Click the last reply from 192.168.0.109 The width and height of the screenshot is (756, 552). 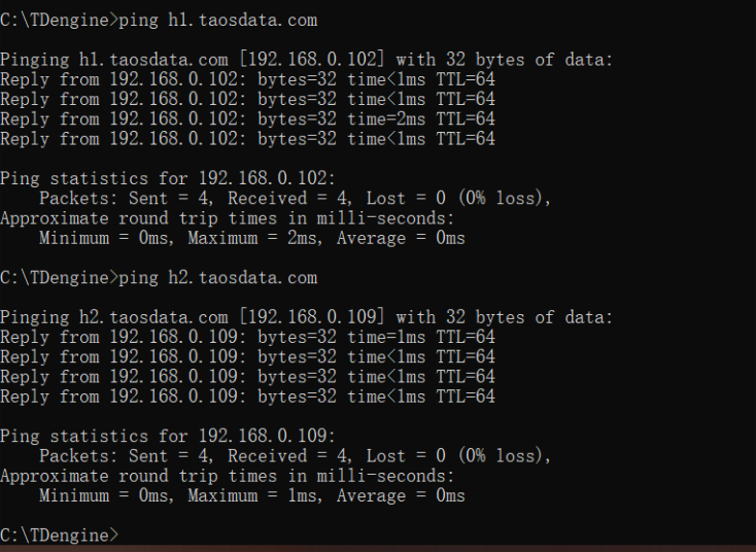[248, 396]
